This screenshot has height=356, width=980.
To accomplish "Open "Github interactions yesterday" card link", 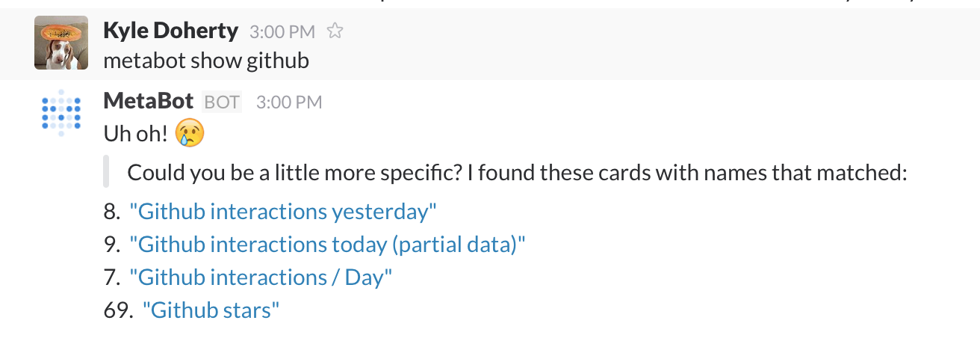I will (x=282, y=212).
